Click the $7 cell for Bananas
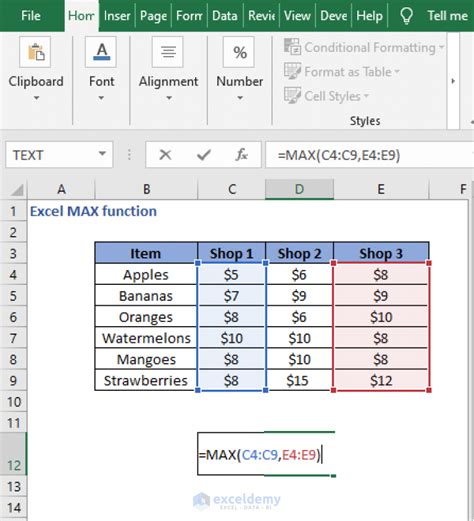Viewport: 474px width, 521px height. pos(232,296)
